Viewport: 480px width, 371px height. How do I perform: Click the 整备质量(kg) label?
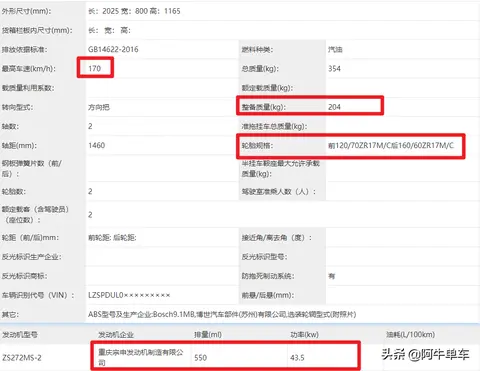point(263,107)
